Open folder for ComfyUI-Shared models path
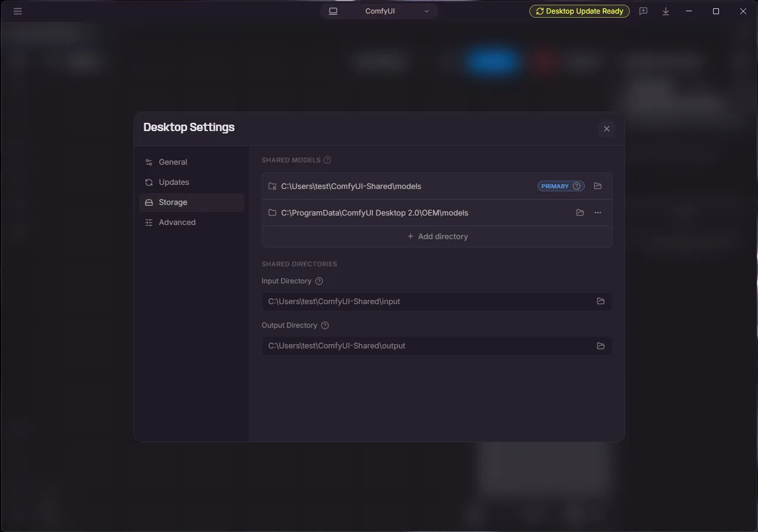 point(598,186)
